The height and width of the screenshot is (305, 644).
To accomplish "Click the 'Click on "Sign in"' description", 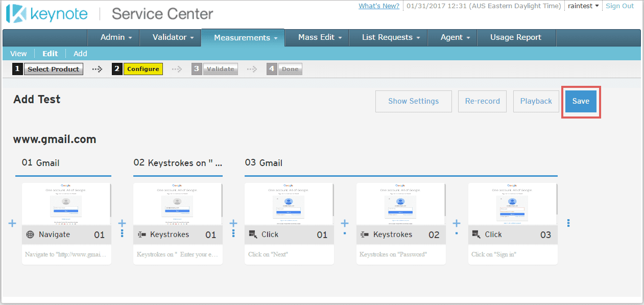I will point(494,254).
